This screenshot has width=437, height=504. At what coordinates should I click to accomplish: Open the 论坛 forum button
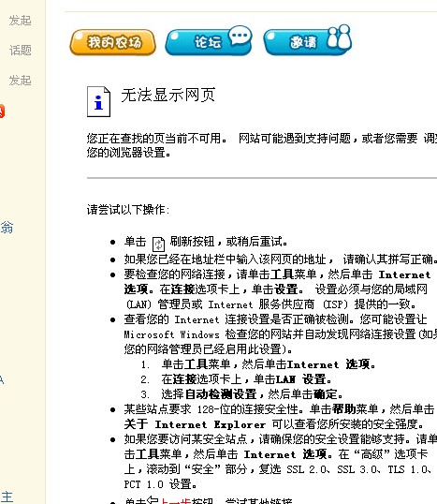pos(208,42)
